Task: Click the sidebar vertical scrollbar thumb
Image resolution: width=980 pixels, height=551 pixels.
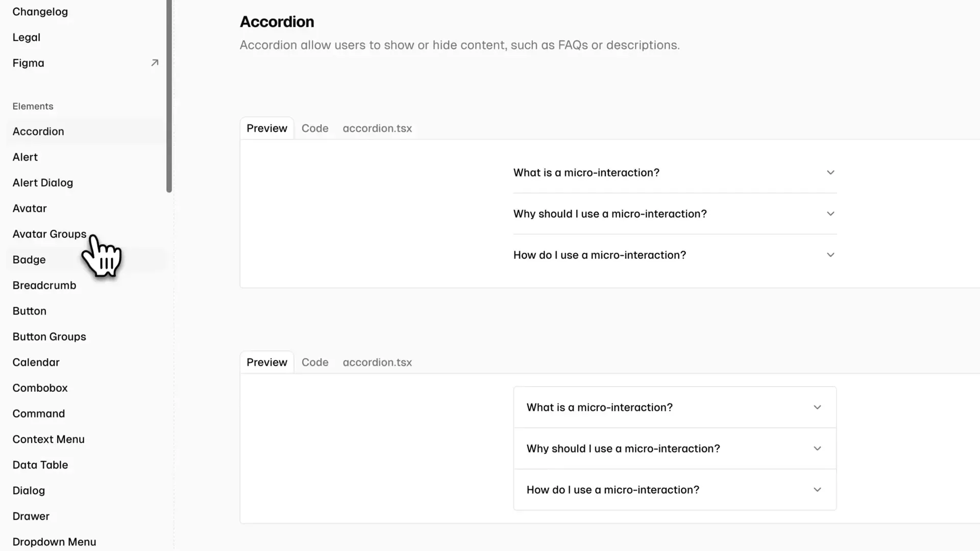Action: point(169,97)
